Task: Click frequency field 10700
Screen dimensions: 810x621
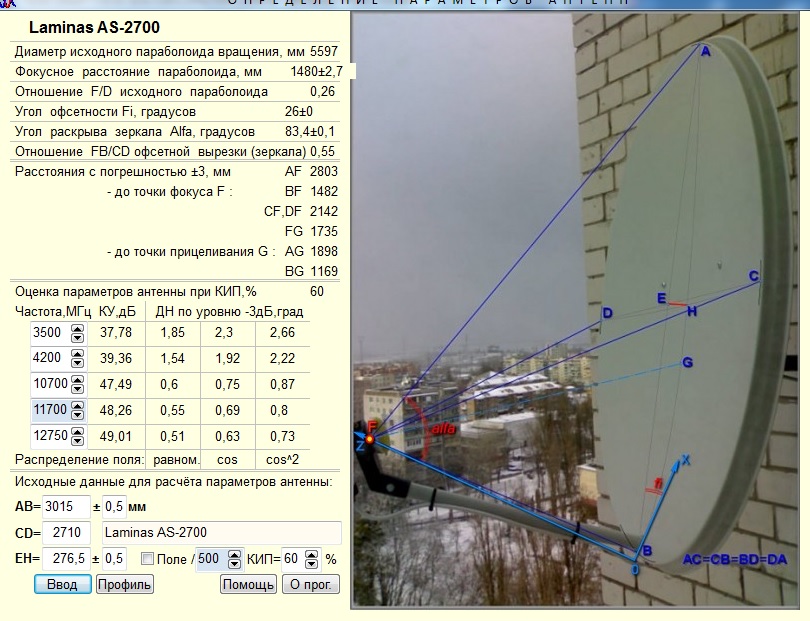Action: click(x=51, y=384)
